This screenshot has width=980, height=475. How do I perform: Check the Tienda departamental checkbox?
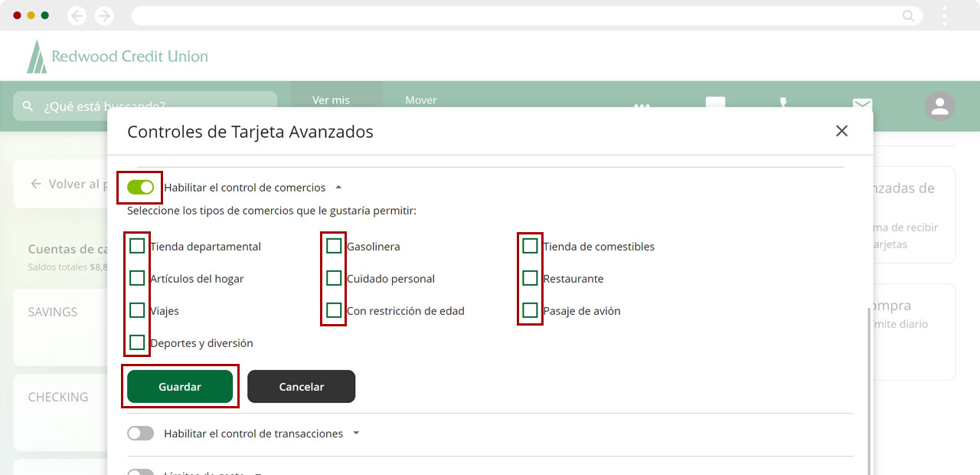tap(137, 246)
